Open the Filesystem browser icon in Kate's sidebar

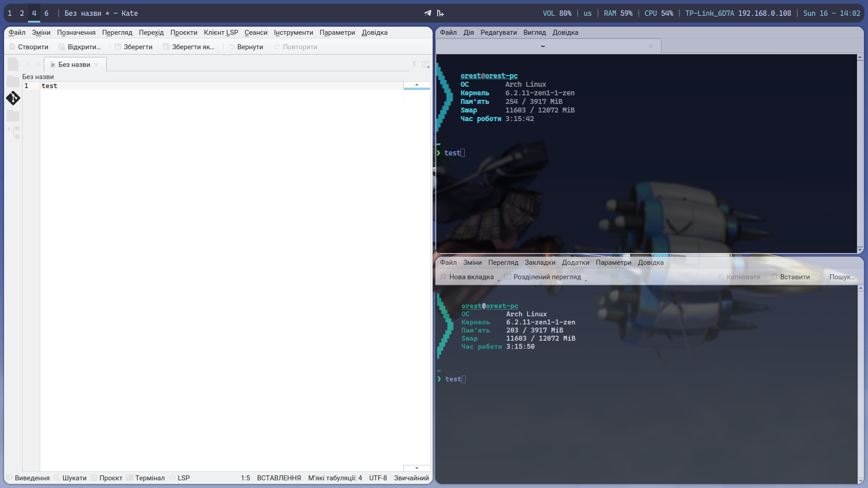(x=13, y=81)
